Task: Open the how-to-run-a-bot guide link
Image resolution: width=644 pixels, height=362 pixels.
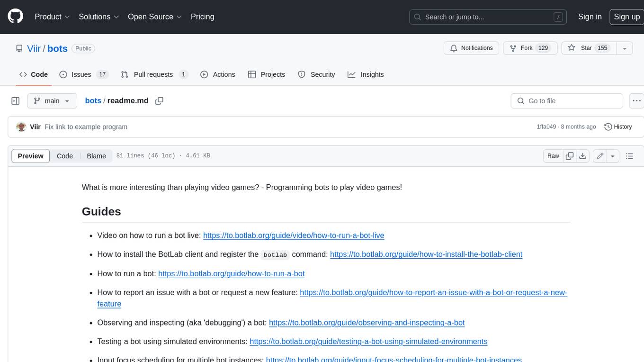Action: 231,273
